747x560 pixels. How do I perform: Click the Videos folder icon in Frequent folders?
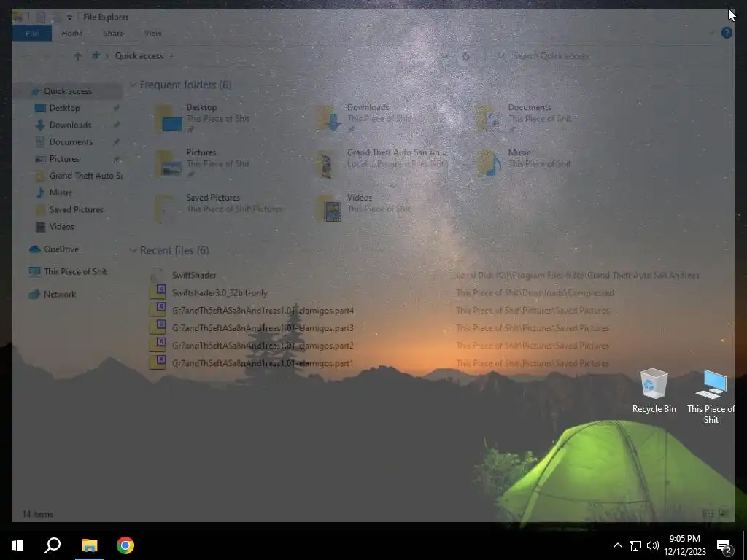330,209
